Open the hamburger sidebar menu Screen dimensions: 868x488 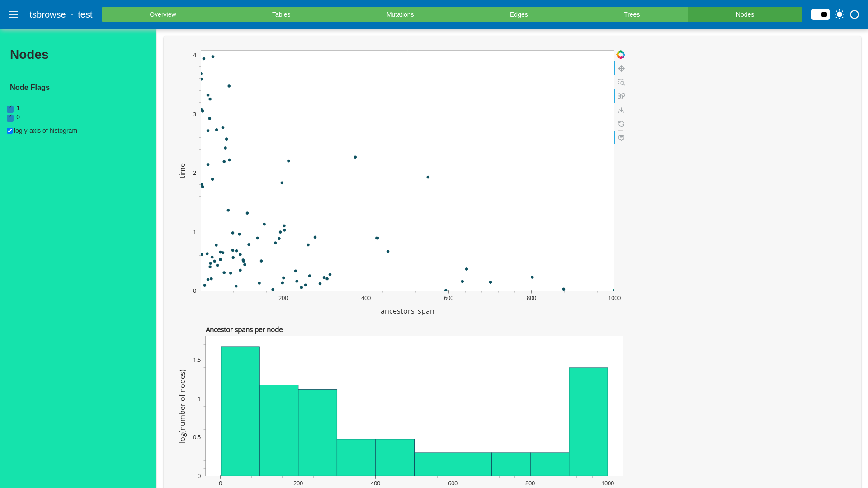[x=14, y=14]
